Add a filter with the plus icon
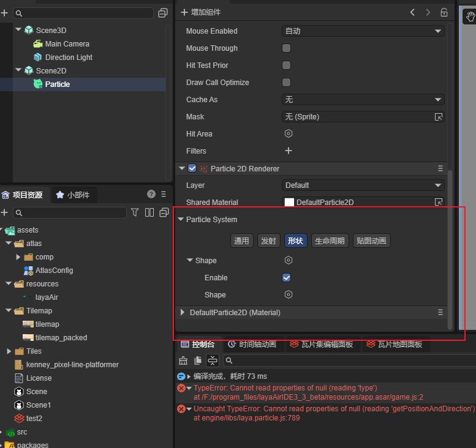 click(289, 151)
